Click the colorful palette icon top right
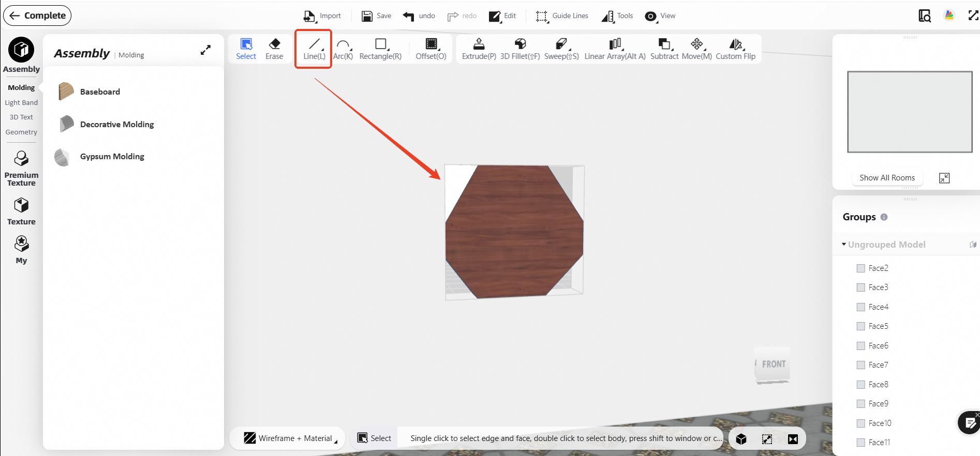 coord(949,16)
